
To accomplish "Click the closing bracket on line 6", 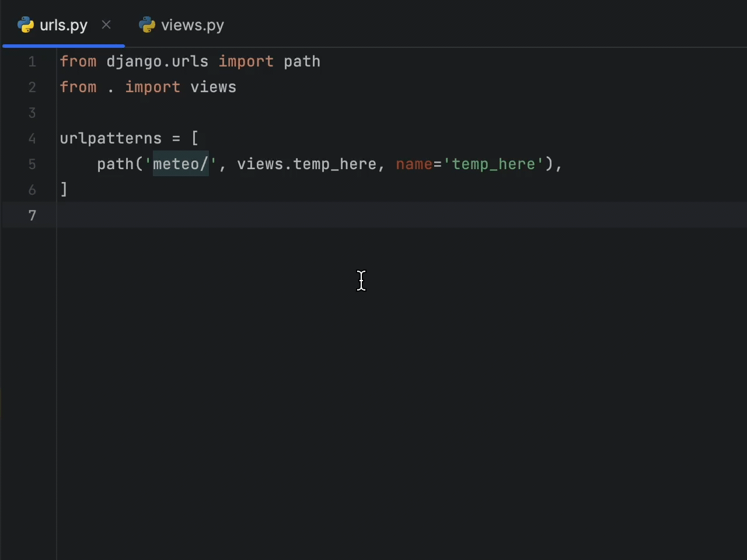I will [63, 190].
